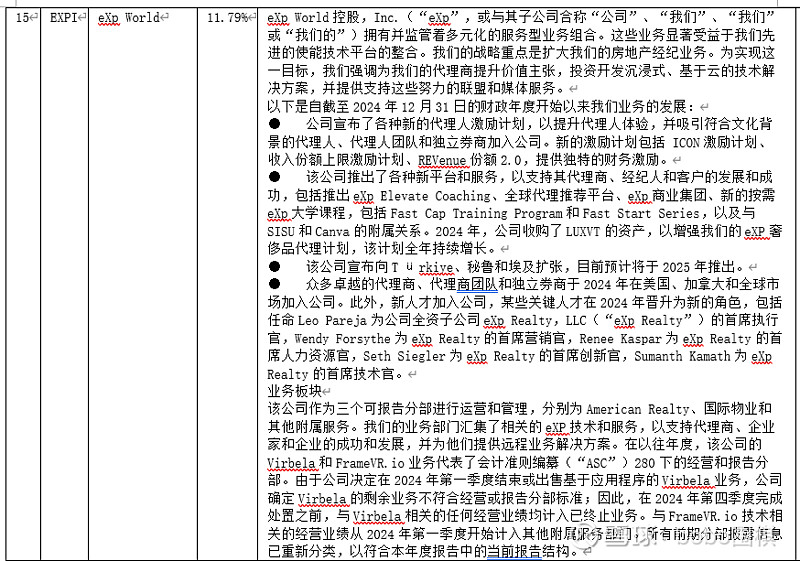Click the cell containing row number 15
This screenshot has height=561, width=800.
tap(24, 284)
